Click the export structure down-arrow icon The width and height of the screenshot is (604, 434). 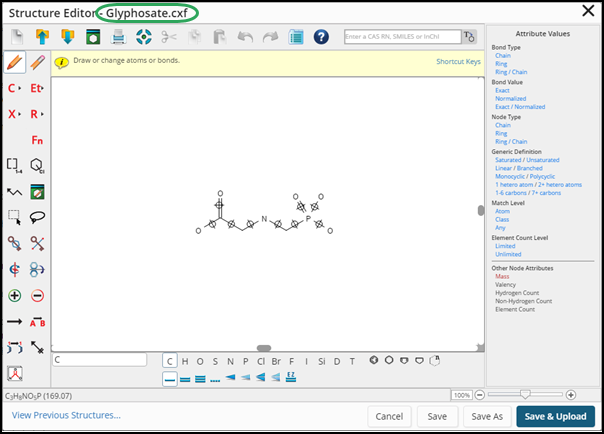point(68,37)
